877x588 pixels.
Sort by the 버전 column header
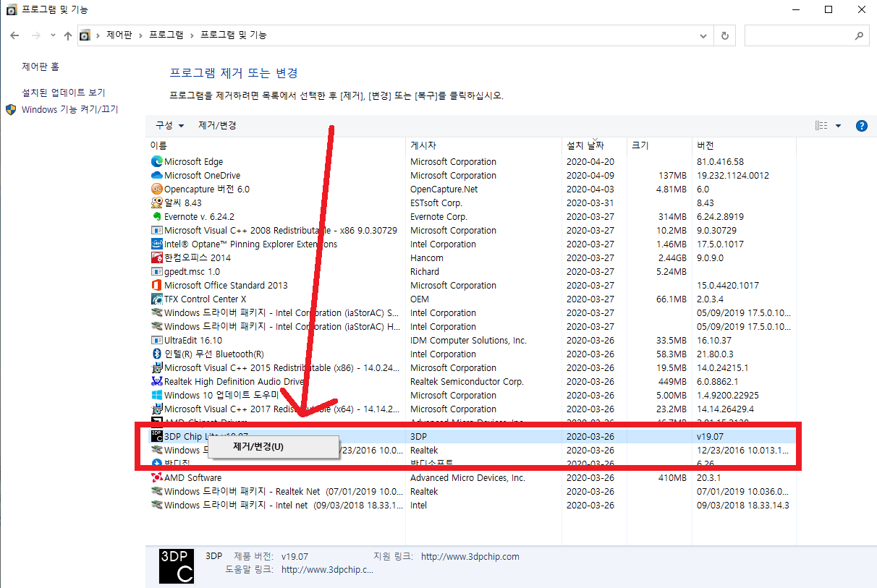(744, 145)
